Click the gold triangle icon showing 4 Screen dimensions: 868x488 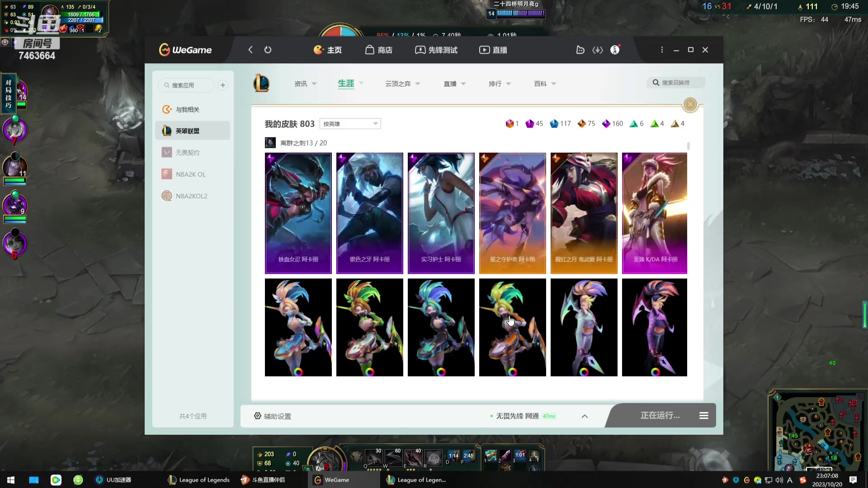(x=675, y=124)
